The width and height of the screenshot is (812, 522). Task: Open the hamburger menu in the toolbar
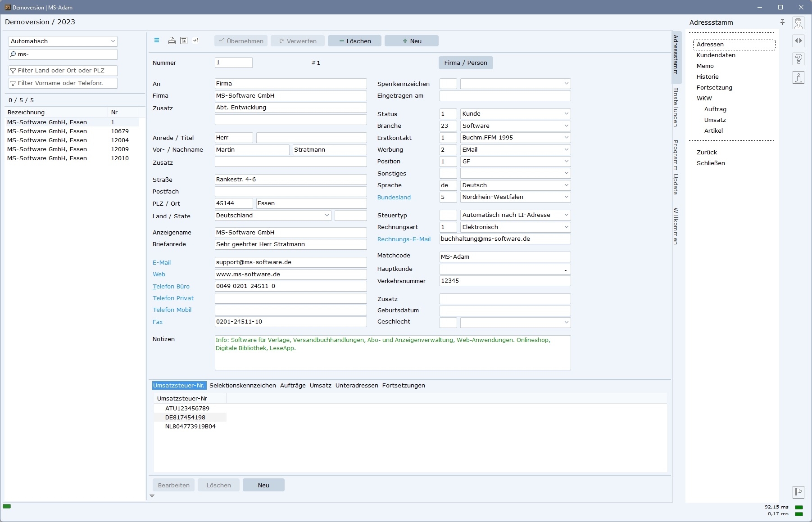[x=157, y=40]
